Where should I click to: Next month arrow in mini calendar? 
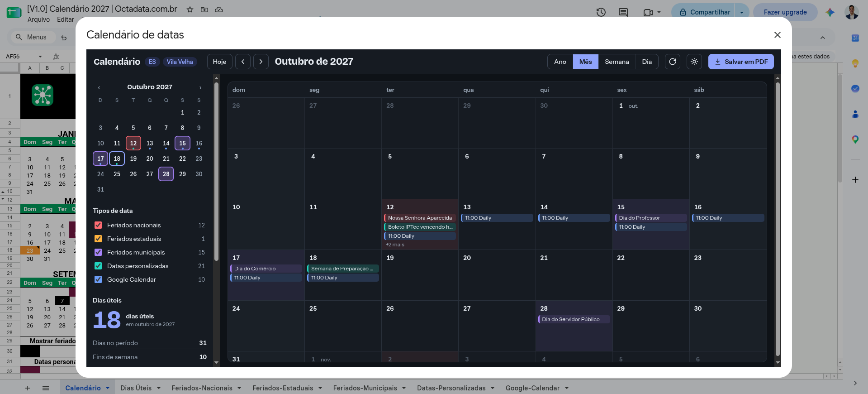point(200,87)
